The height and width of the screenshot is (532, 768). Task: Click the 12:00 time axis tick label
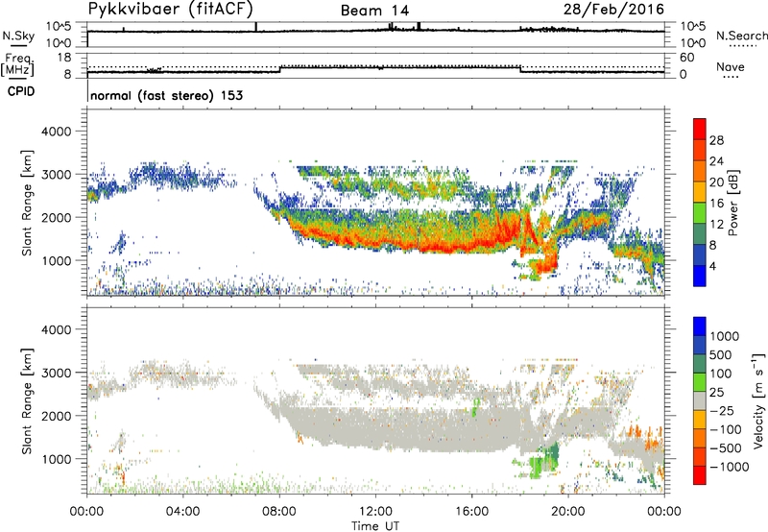point(375,512)
